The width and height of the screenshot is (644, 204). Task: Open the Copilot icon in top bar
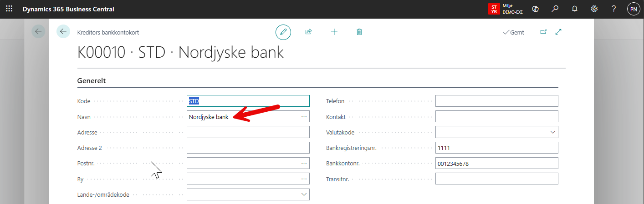tap(535, 9)
